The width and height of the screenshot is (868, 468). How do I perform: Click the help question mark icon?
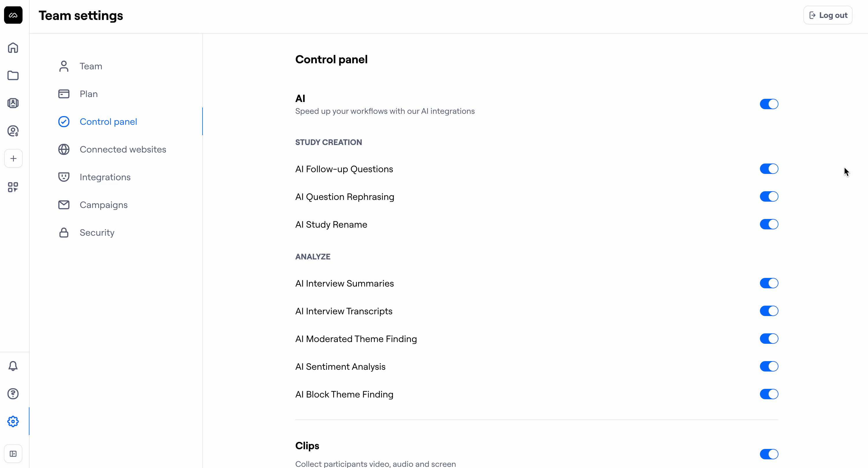coord(13,393)
